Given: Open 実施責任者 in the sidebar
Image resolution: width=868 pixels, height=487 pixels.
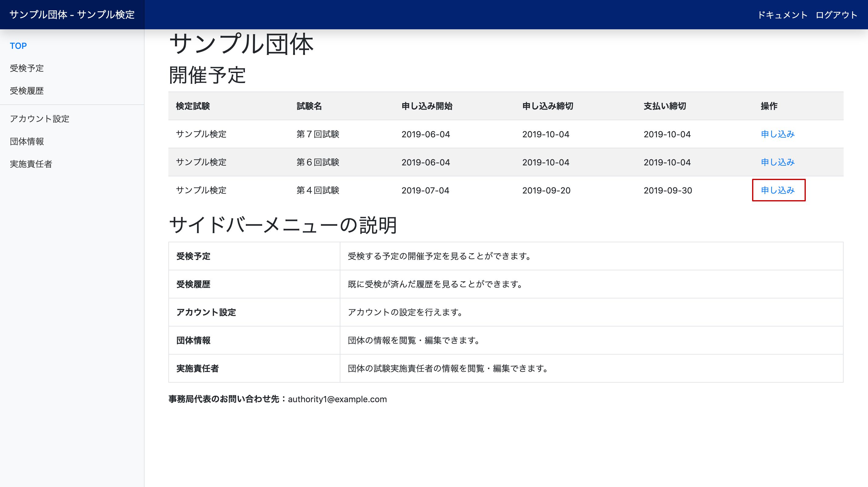Looking at the screenshot, I should coord(31,164).
